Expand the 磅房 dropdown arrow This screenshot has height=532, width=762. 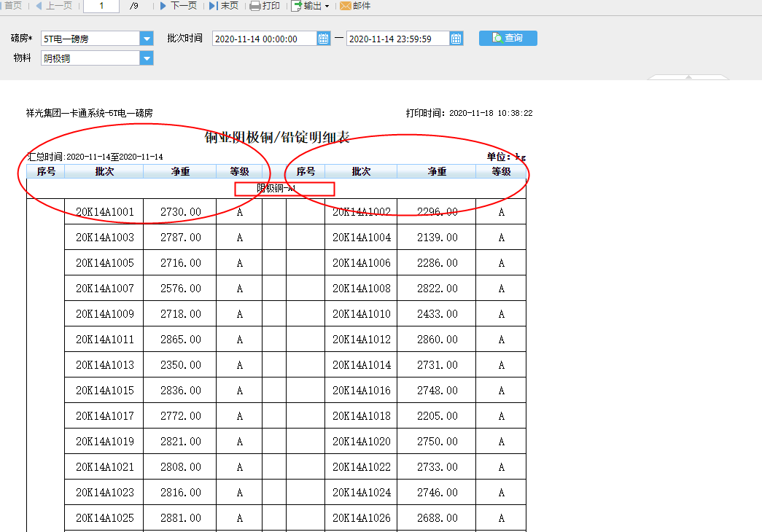click(x=147, y=39)
